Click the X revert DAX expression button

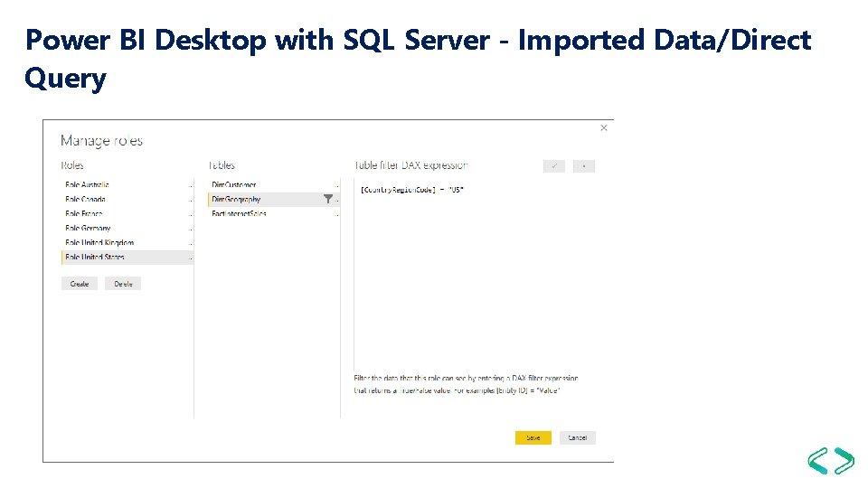pos(584,166)
